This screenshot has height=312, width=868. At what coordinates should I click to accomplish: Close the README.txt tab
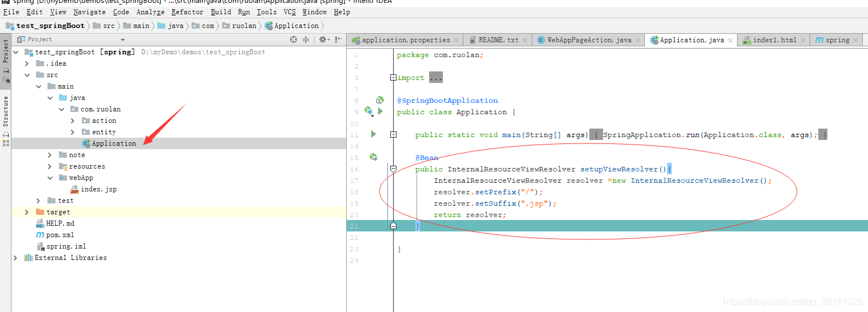click(x=525, y=40)
